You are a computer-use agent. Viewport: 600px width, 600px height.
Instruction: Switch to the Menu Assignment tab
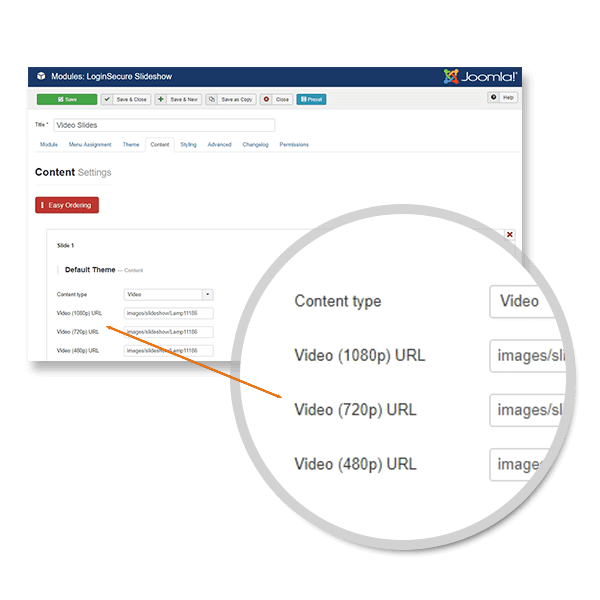90,144
